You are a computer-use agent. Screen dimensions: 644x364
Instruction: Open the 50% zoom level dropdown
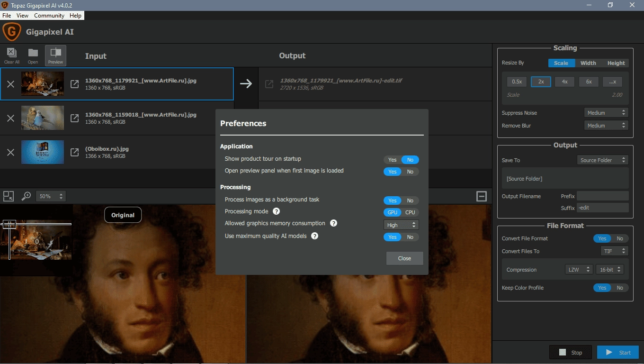coord(51,196)
